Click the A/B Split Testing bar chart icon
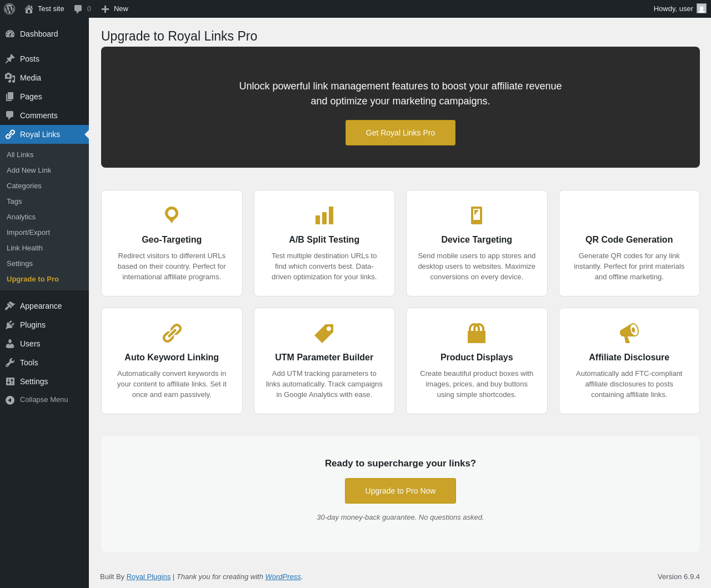The image size is (711, 588). [x=324, y=215]
